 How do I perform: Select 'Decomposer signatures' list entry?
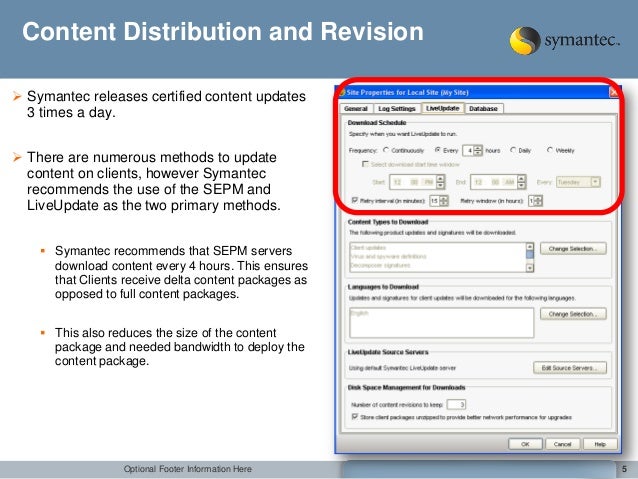point(380,265)
